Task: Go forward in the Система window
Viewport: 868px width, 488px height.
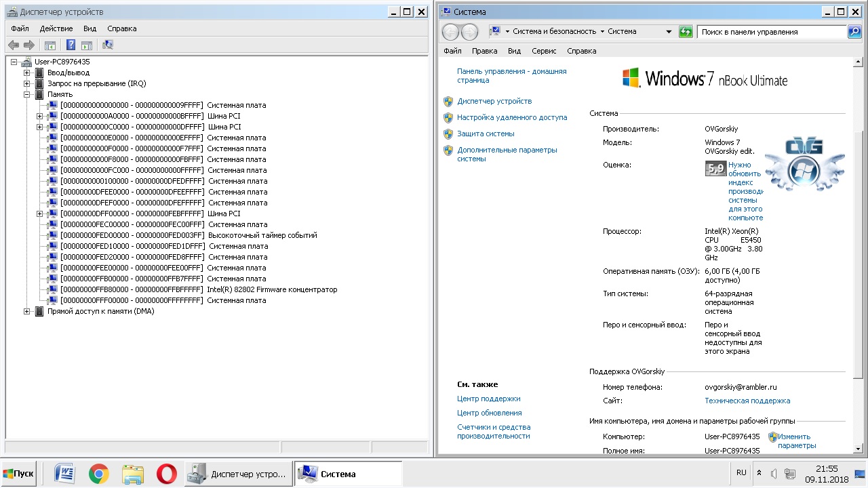Action: (469, 32)
